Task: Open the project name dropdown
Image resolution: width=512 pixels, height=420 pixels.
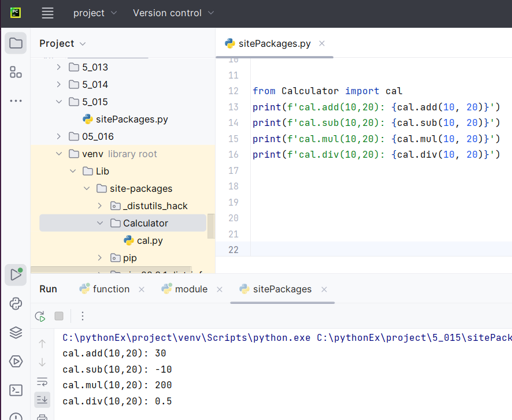Action: (x=95, y=13)
